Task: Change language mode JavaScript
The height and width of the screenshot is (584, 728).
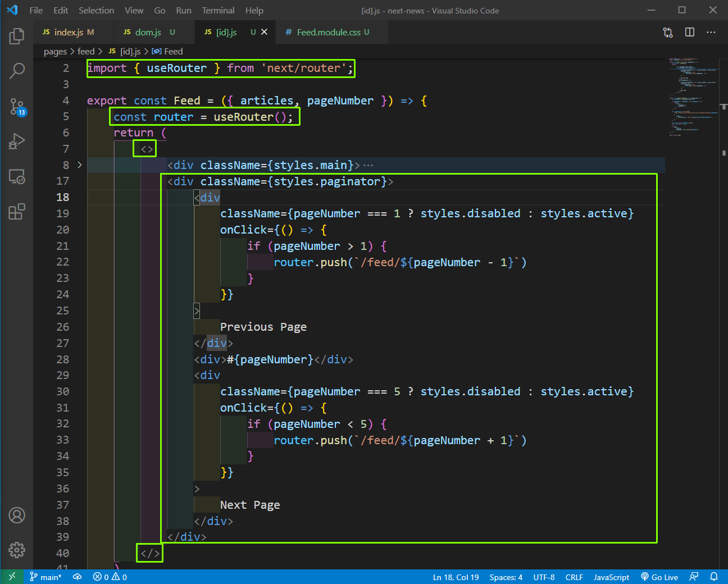Action: click(611, 577)
